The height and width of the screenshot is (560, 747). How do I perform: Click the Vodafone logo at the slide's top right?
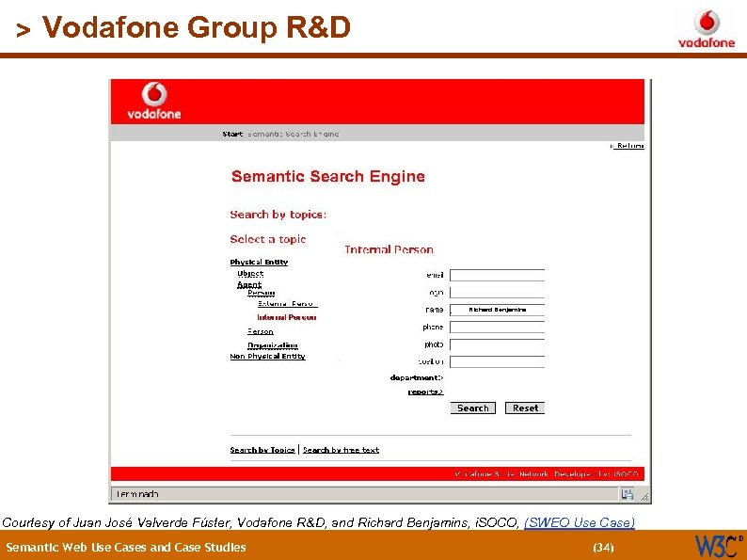click(707, 29)
